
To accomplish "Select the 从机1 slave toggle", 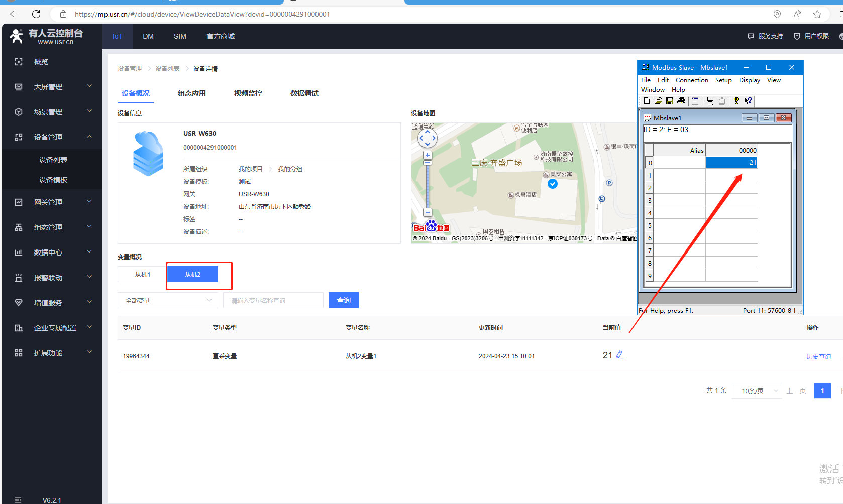I will coord(142,275).
